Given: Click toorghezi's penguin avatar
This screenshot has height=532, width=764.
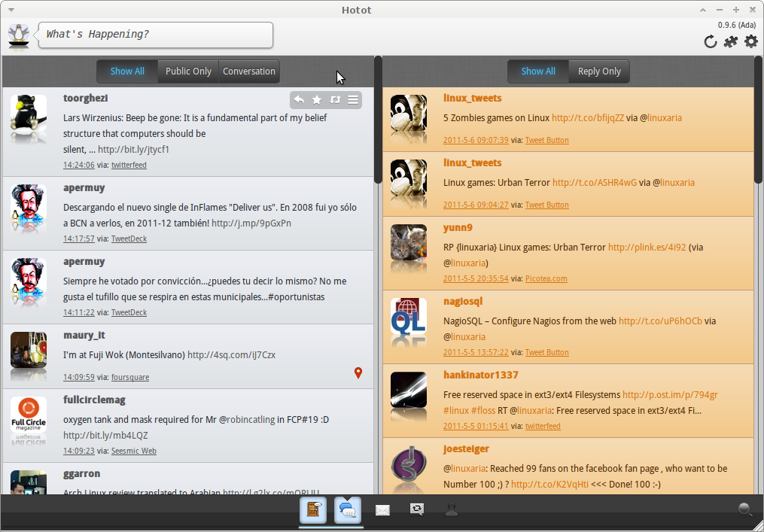Looking at the screenshot, I should pyautogui.click(x=29, y=113).
